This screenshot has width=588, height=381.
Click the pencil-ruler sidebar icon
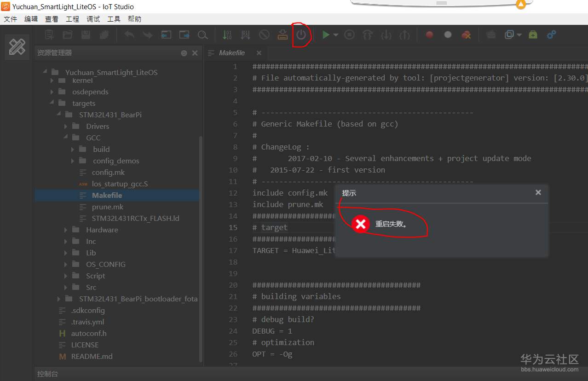tap(17, 46)
